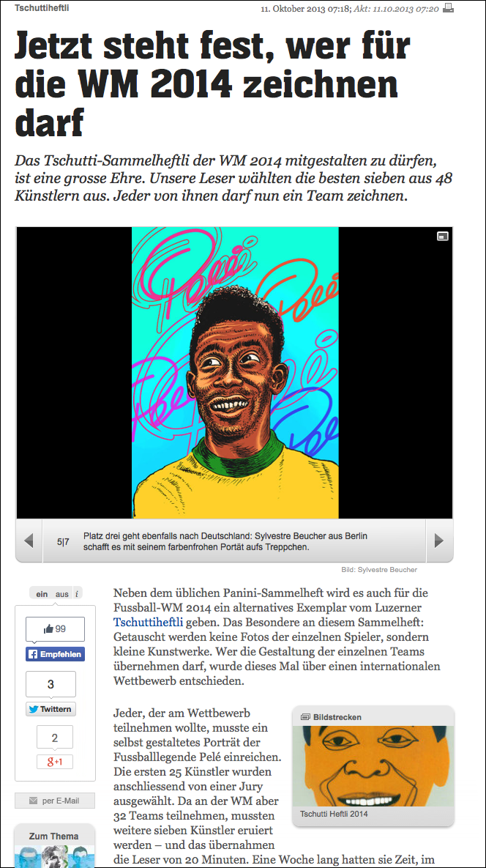Click the print icon beside the date

[x=449, y=8]
